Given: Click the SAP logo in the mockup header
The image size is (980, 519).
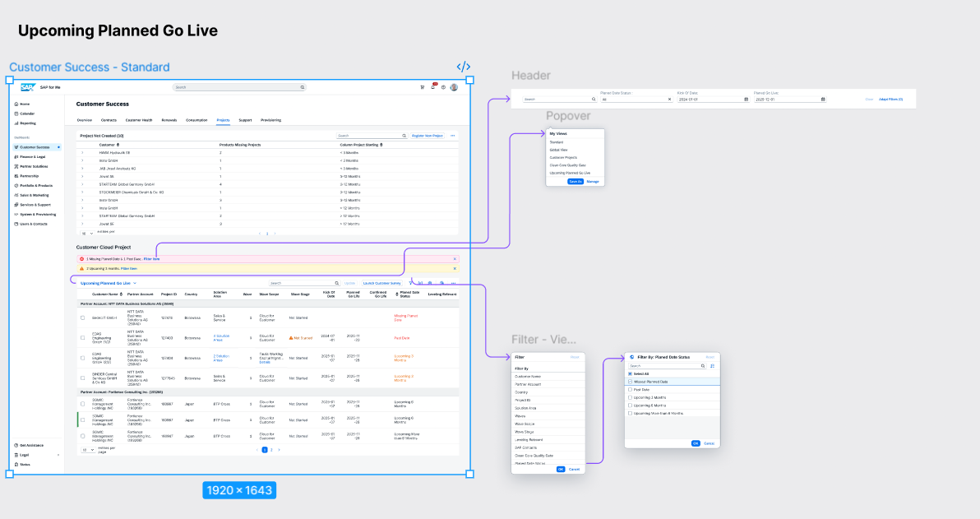Looking at the screenshot, I should 27,87.
